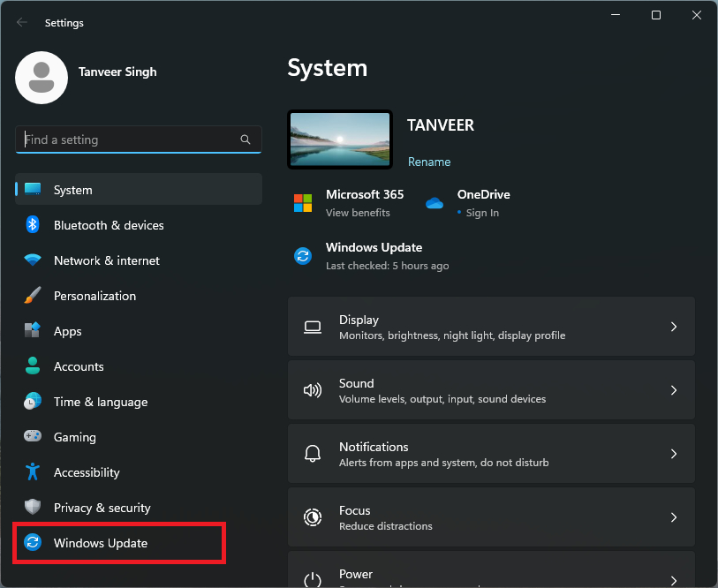Open Time & language settings
The image size is (718, 588).
pos(100,402)
